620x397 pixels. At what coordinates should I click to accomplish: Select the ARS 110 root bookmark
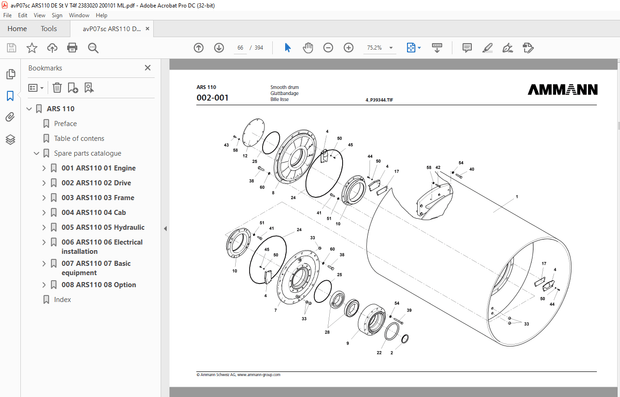[x=60, y=109]
